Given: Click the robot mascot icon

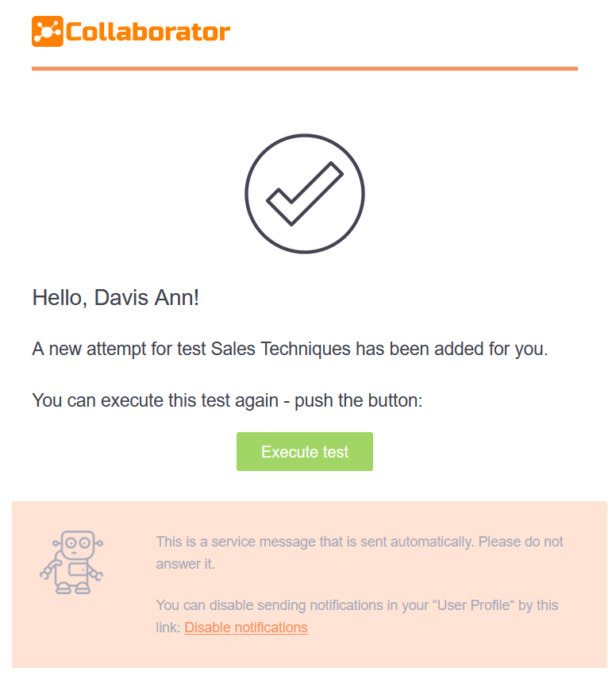Looking at the screenshot, I should click(x=71, y=562).
